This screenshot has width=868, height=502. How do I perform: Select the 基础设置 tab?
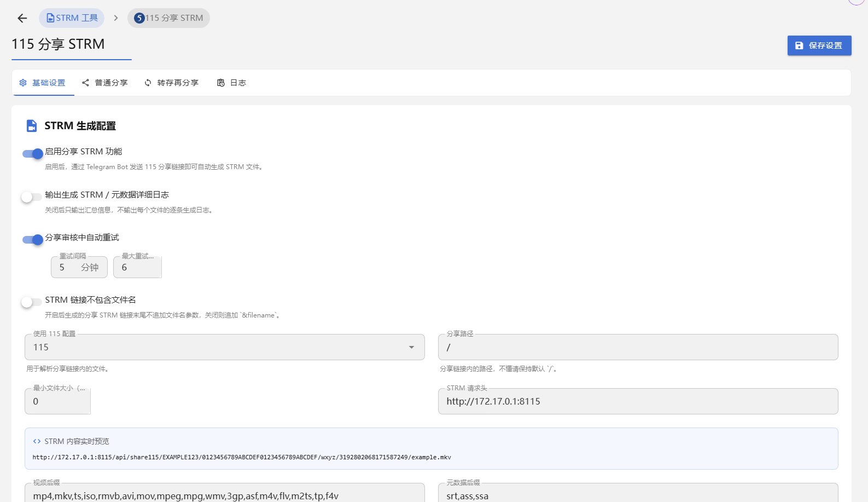pyautogui.click(x=43, y=83)
